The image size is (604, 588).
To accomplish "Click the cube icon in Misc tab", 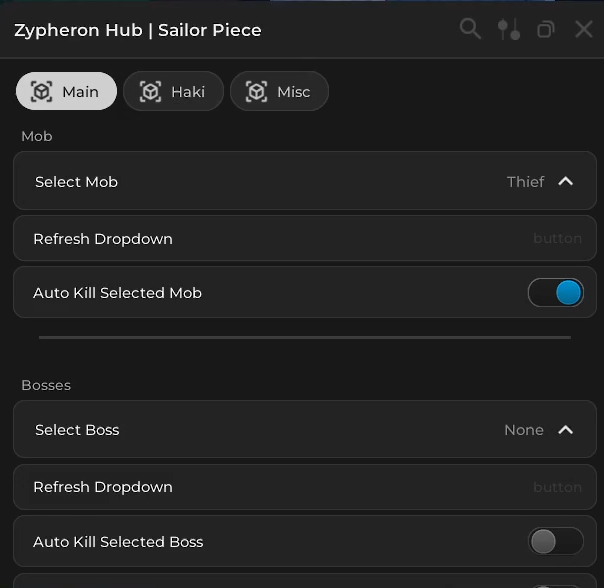I will (257, 91).
